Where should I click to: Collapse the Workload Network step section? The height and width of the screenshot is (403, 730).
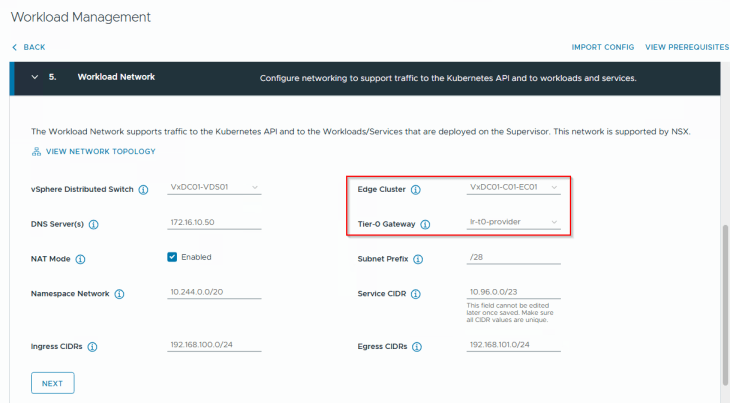coord(35,77)
